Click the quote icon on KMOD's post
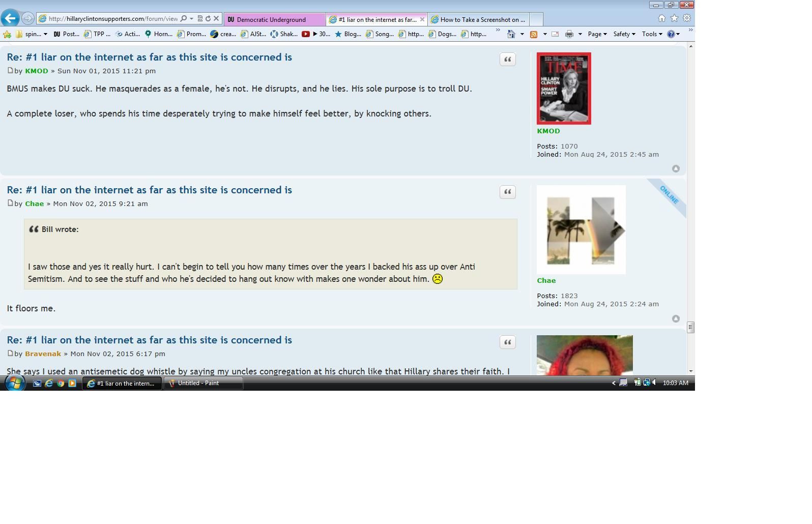Image resolution: width=812 pixels, height=524 pixels. pyautogui.click(x=507, y=60)
